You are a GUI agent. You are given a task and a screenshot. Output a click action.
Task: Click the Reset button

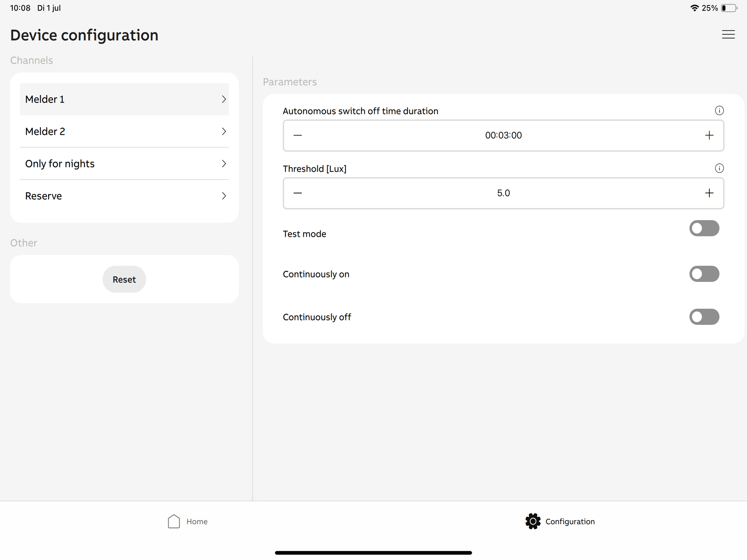[x=124, y=279]
